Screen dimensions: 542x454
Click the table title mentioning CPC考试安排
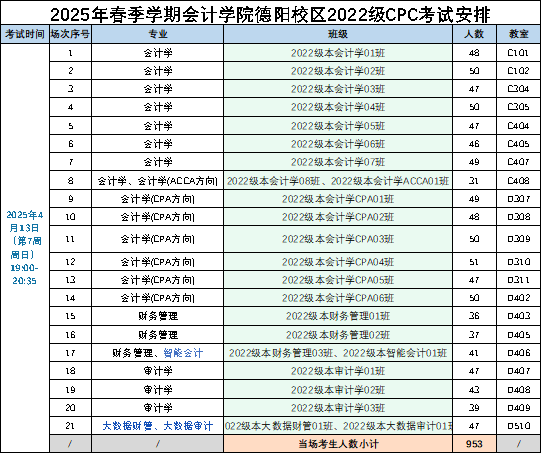coord(270,15)
